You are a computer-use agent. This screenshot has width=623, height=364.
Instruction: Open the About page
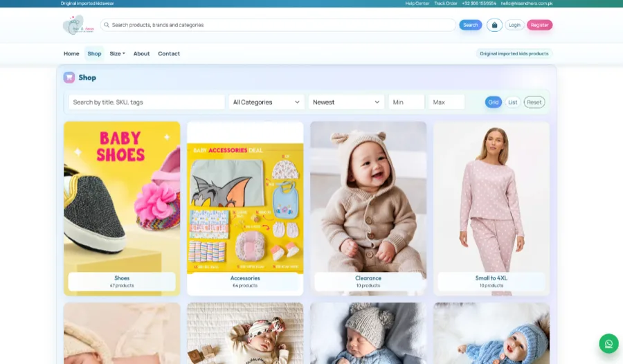141,54
